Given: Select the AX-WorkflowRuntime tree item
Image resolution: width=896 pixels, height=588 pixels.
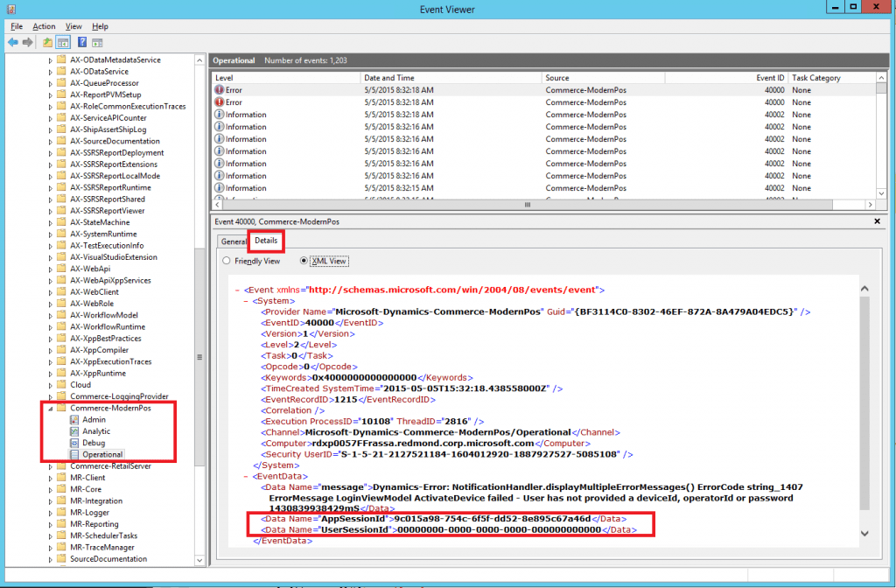Looking at the screenshot, I should click(x=108, y=327).
